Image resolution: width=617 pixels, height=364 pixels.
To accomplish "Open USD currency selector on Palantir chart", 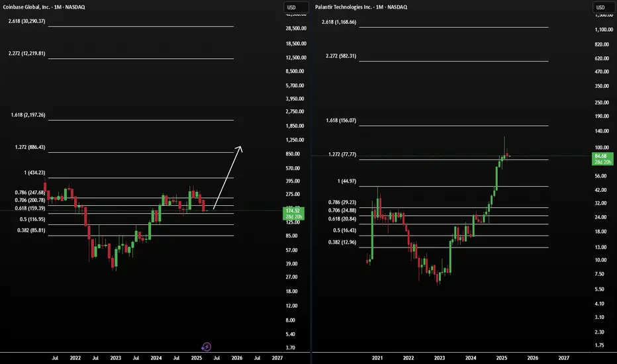I will click(x=605, y=7).
